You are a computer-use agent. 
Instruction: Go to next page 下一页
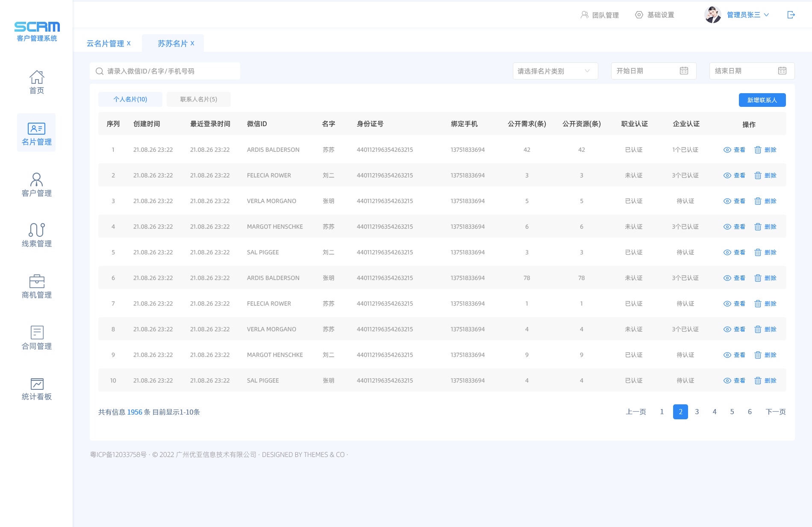[776, 412]
